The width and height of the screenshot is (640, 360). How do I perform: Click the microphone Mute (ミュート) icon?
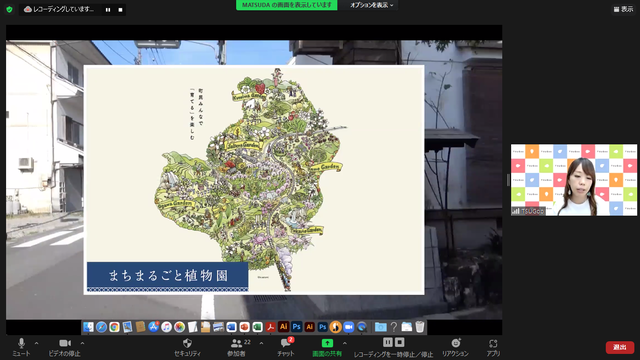[21, 343]
